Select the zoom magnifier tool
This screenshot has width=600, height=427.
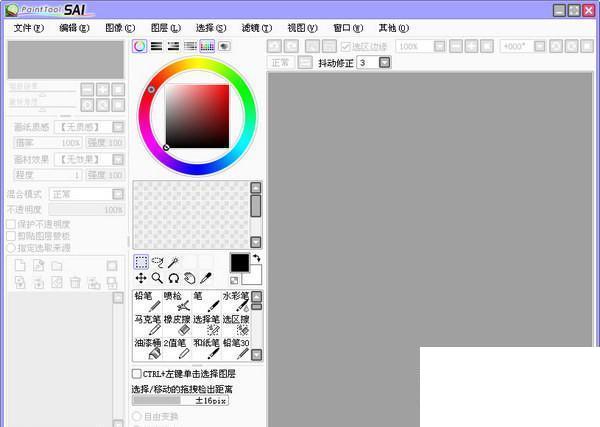point(157,278)
